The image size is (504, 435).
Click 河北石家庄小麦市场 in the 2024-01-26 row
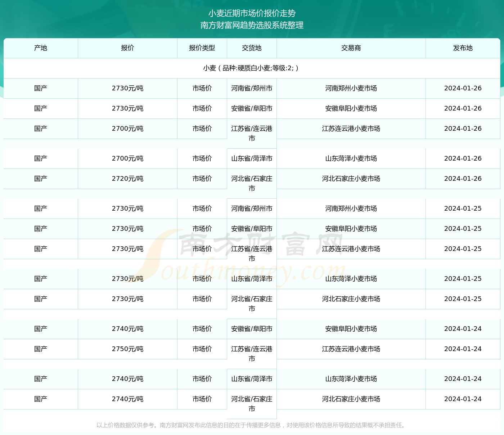[x=351, y=179]
